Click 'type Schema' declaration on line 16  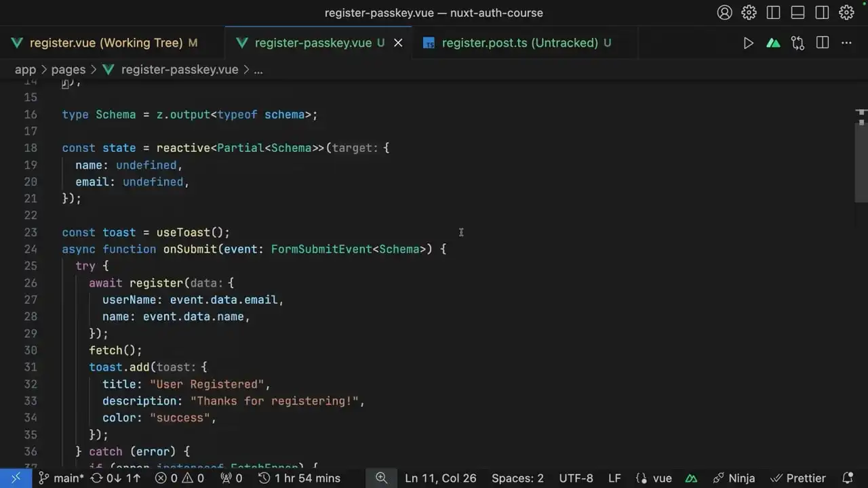(x=99, y=115)
